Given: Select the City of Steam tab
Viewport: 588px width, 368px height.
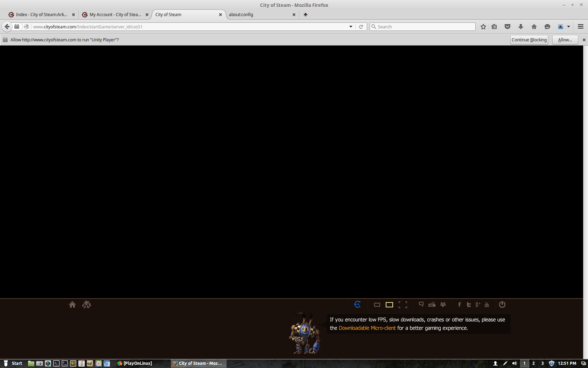Looking at the screenshot, I should [185, 14].
